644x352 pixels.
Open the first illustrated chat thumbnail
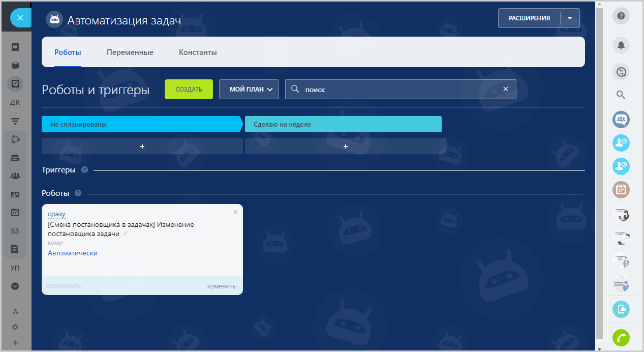coord(621,213)
